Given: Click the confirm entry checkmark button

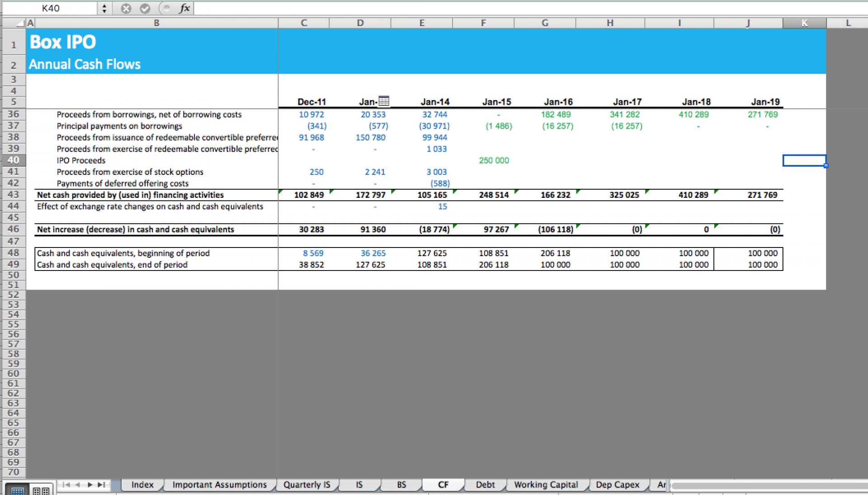Looking at the screenshot, I should pyautogui.click(x=145, y=8).
